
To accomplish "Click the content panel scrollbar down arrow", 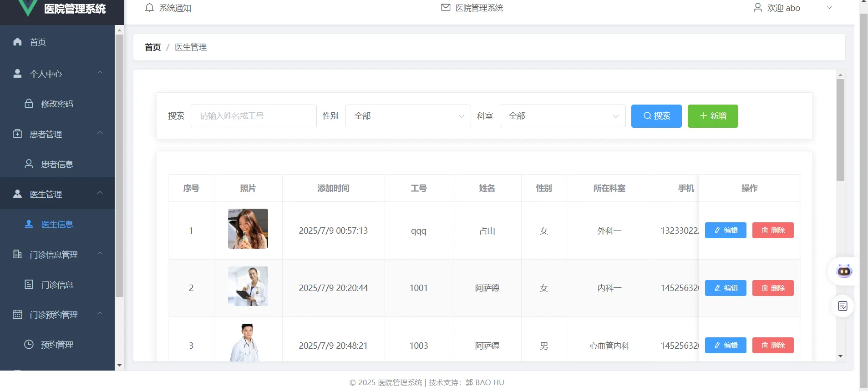I will 840,356.
